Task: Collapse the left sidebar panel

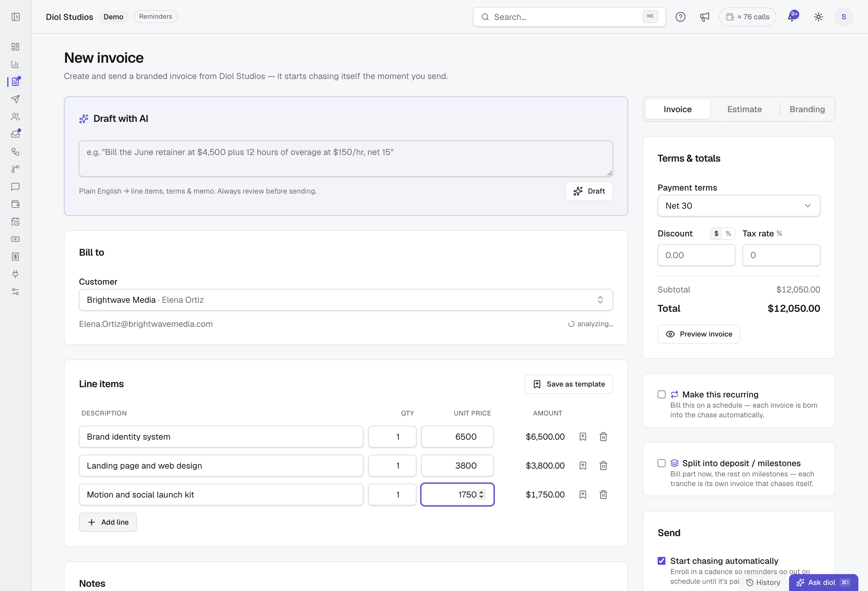Action: [15, 17]
